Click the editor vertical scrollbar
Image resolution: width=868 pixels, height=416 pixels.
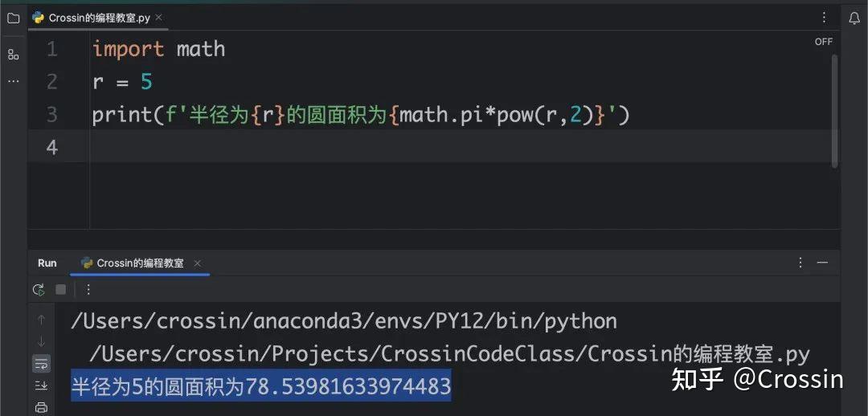pos(835,111)
